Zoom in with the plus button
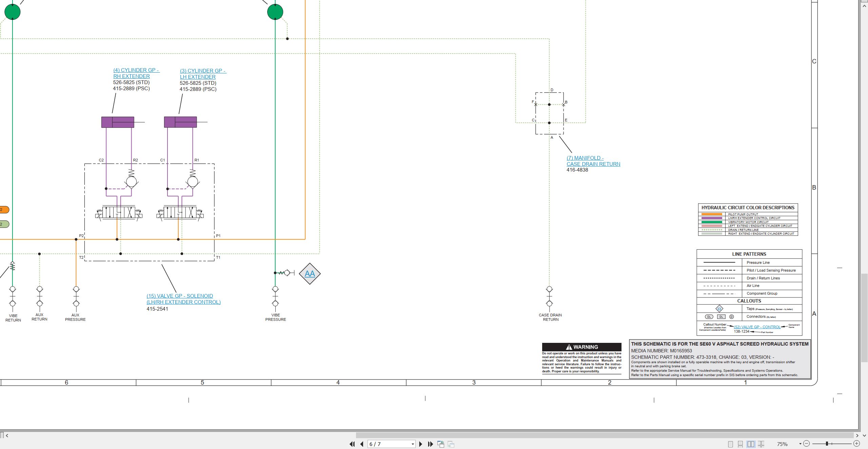 [x=856, y=444]
